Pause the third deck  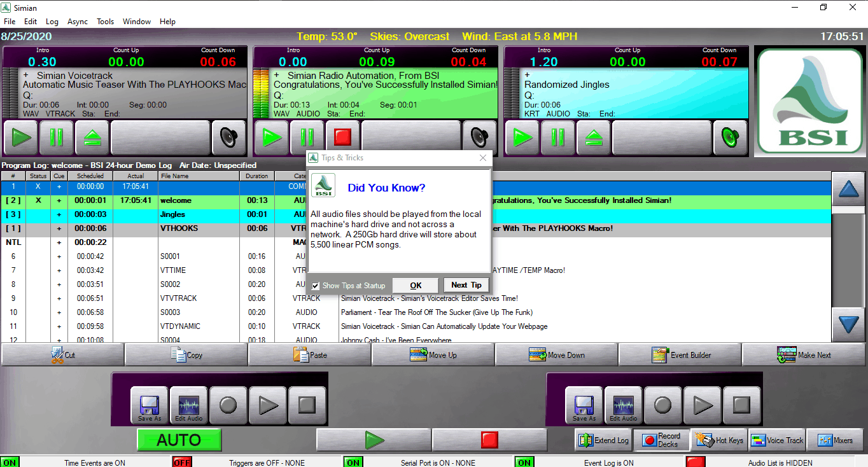pos(558,137)
